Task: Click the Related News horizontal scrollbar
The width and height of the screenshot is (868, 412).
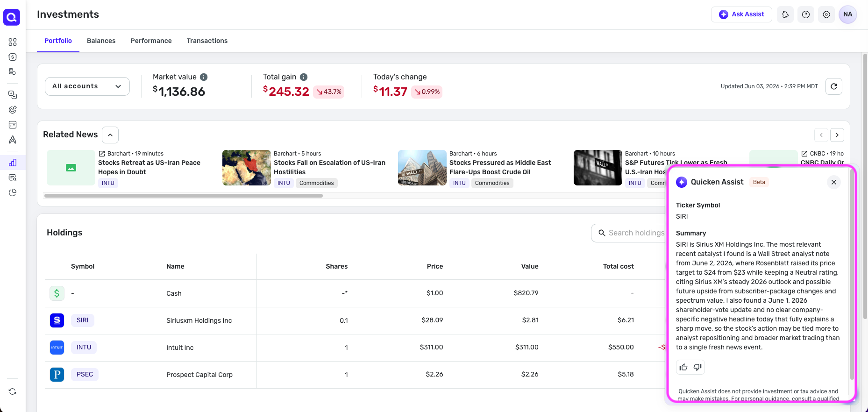Action: pyautogui.click(x=184, y=196)
